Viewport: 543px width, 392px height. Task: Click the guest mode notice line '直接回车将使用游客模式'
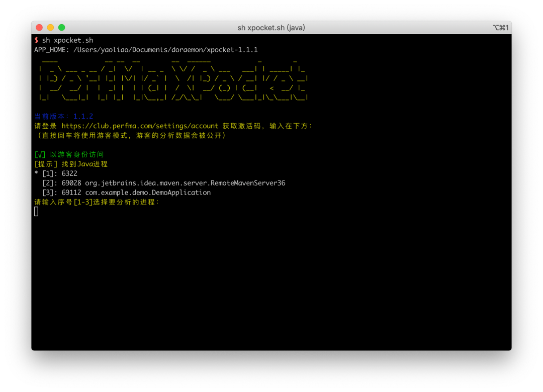pos(131,135)
